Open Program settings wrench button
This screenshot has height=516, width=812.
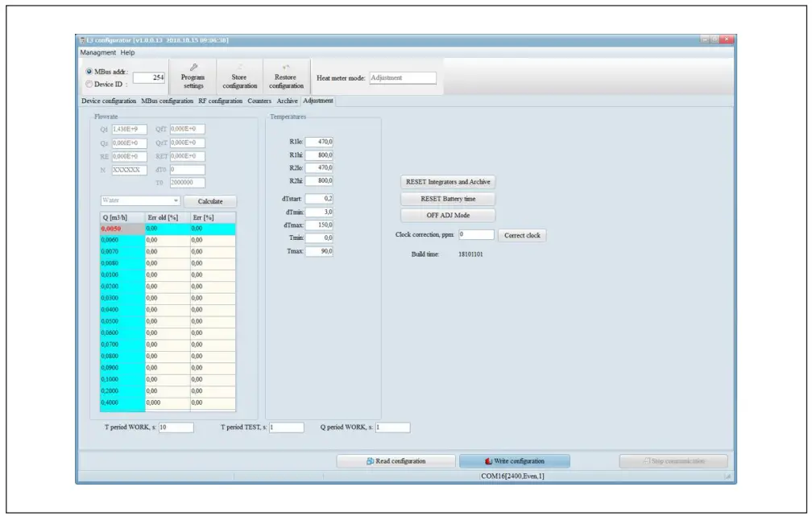[x=193, y=77]
